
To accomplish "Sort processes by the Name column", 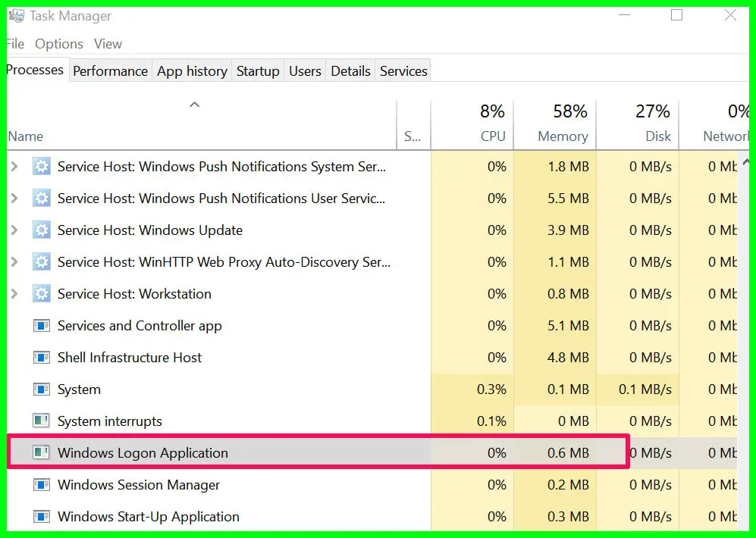I will point(202,125).
